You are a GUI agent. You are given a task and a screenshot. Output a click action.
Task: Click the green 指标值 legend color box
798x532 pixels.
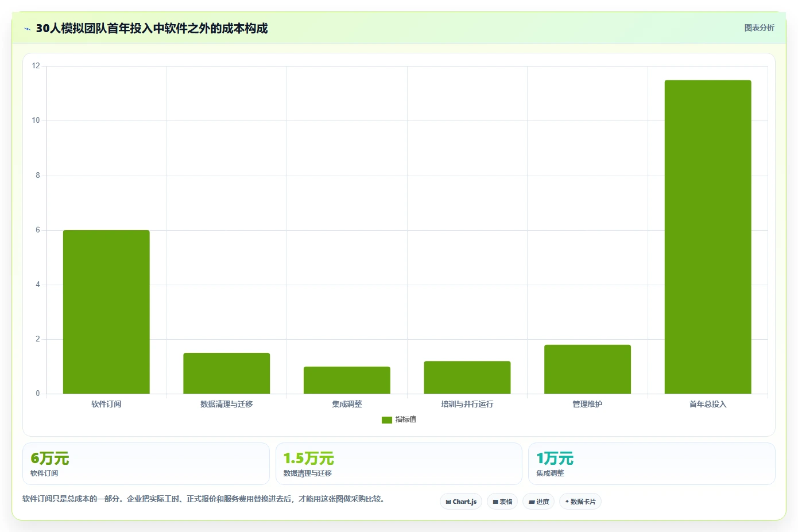[387, 420]
